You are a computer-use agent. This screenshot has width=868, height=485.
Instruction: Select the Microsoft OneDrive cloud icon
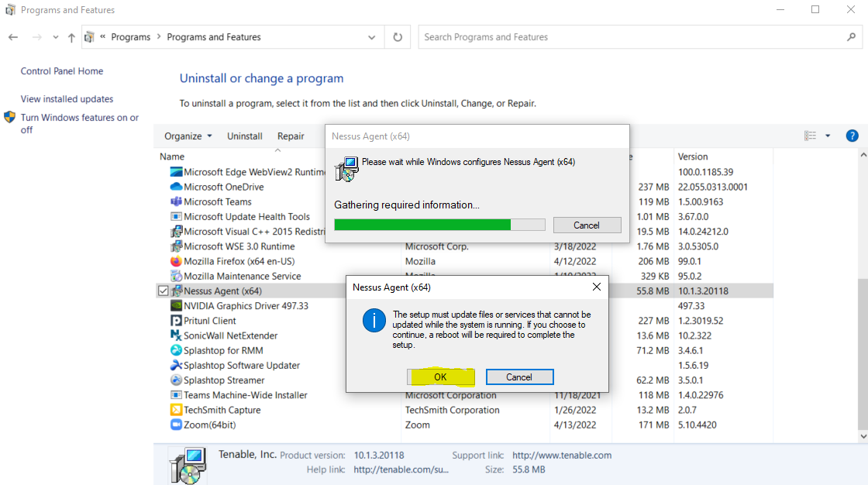coord(176,187)
